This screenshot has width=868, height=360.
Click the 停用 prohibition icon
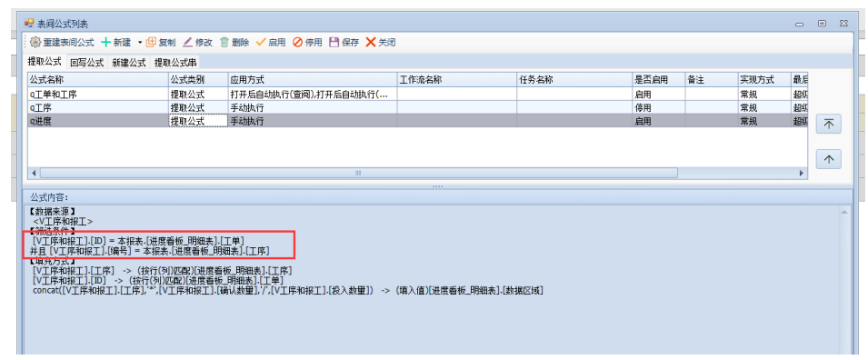tap(297, 42)
